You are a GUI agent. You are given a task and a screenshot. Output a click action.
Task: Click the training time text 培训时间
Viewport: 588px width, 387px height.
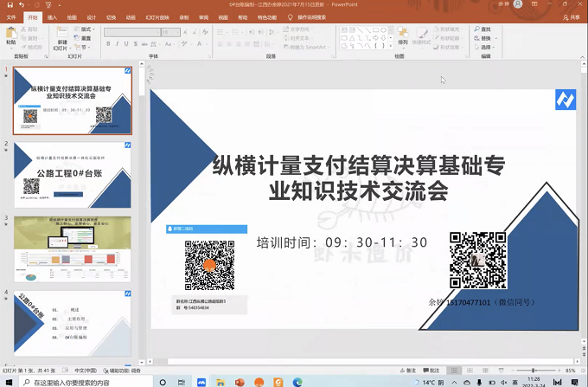(342, 242)
